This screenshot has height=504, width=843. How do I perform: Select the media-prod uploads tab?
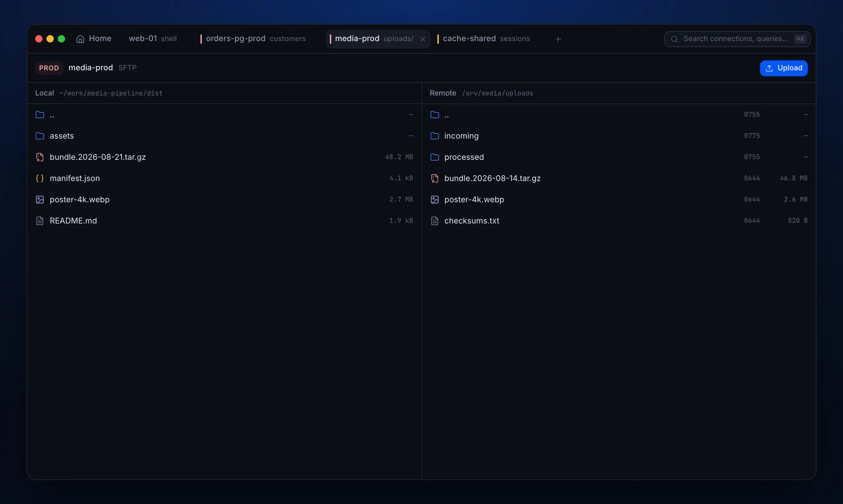click(378, 39)
